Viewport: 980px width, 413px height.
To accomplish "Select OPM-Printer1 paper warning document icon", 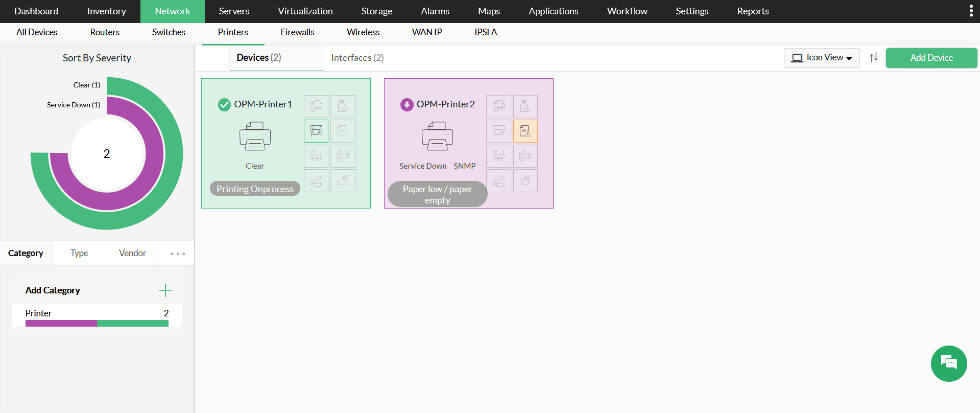I will [343, 131].
